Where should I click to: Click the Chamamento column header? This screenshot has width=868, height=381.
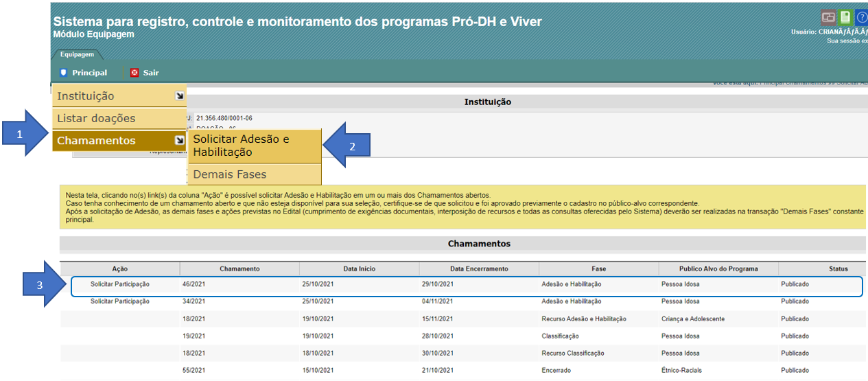coord(239,268)
